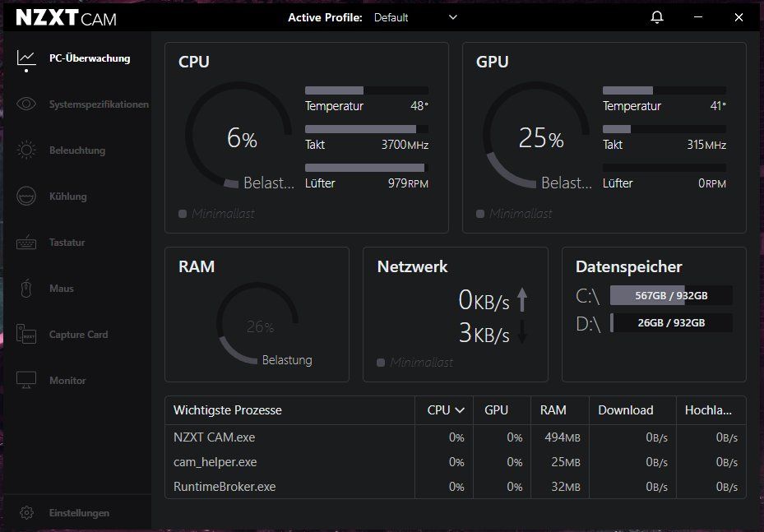The height and width of the screenshot is (532, 764).
Task: Click the NZXT CAM logo
Action: click(x=67, y=17)
